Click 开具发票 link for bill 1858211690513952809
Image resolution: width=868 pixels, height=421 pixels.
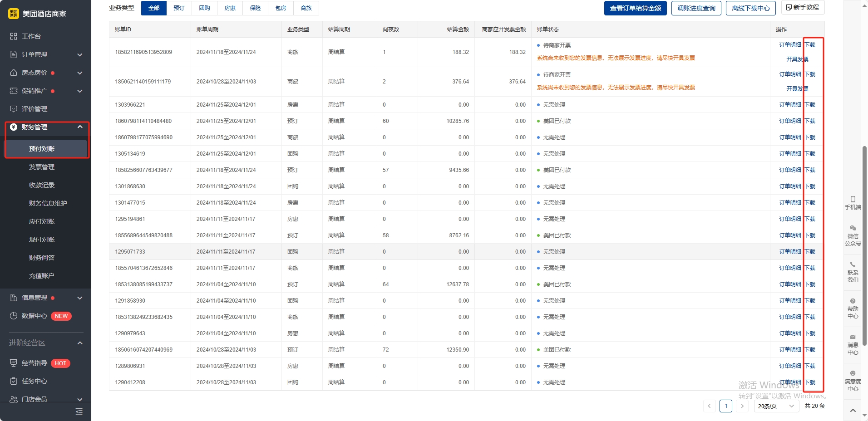pyautogui.click(x=797, y=59)
